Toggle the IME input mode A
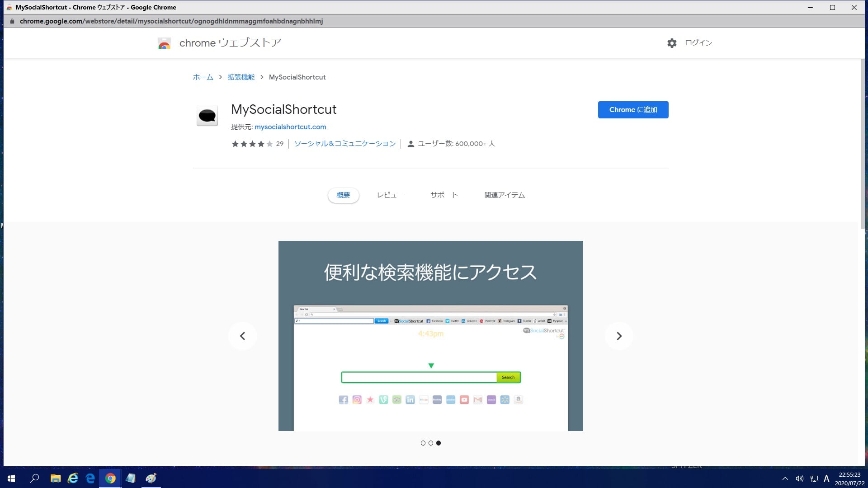This screenshot has width=868, height=488. click(x=826, y=479)
